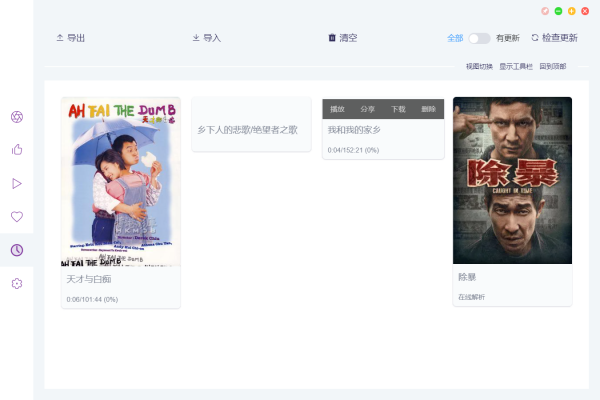The height and width of the screenshot is (400, 600).
Task: Click the green minimize window button
Action: pos(558,11)
